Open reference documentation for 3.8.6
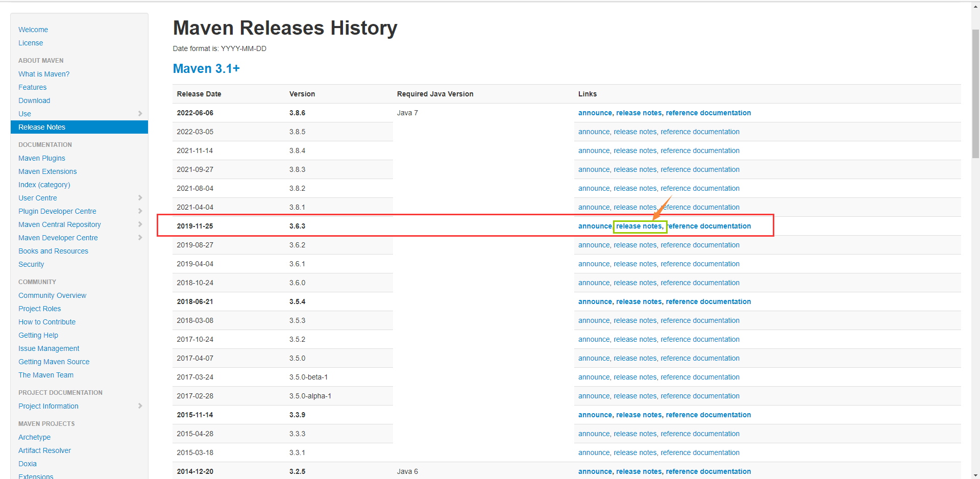This screenshot has width=980, height=479. click(708, 113)
